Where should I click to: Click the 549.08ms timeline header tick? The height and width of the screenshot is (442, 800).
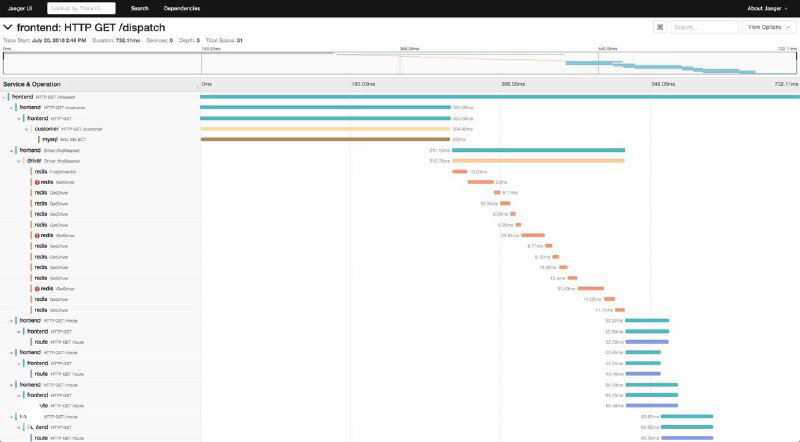pyautogui.click(x=663, y=84)
